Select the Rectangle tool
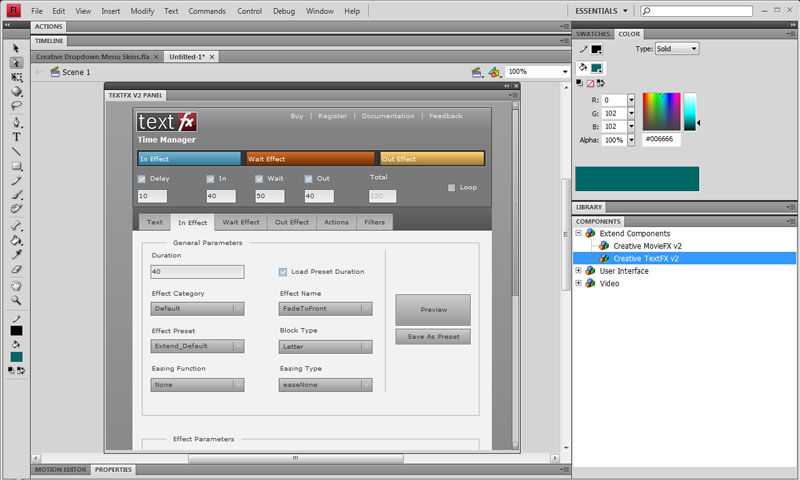 [16, 166]
